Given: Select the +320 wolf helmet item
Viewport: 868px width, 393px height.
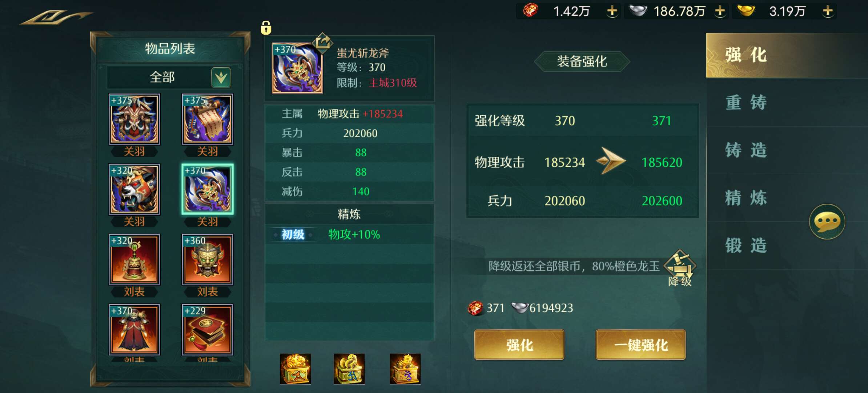Looking at the screenshot, I should coord(134,189).
